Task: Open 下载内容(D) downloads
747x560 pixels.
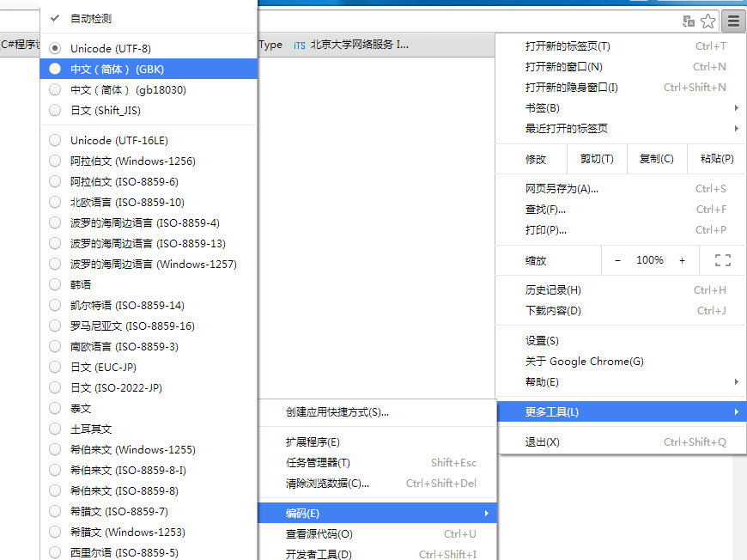Action: (x=621, y=311)
